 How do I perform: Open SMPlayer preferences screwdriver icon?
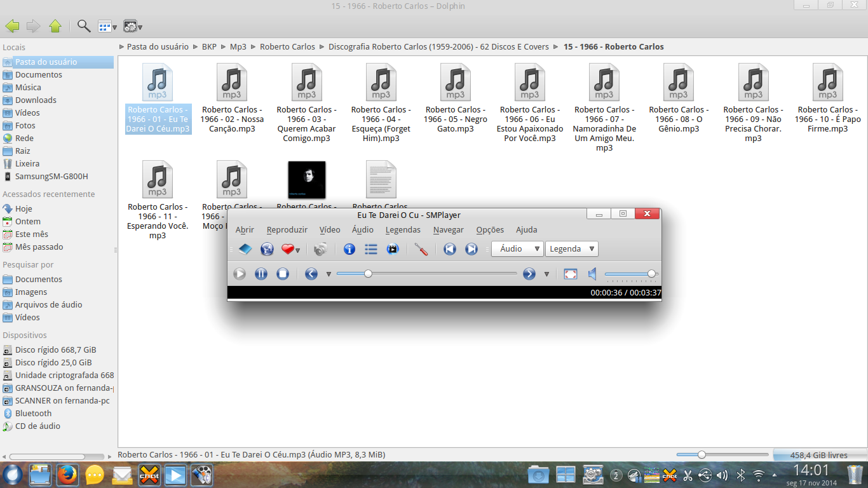coord(421,249)
